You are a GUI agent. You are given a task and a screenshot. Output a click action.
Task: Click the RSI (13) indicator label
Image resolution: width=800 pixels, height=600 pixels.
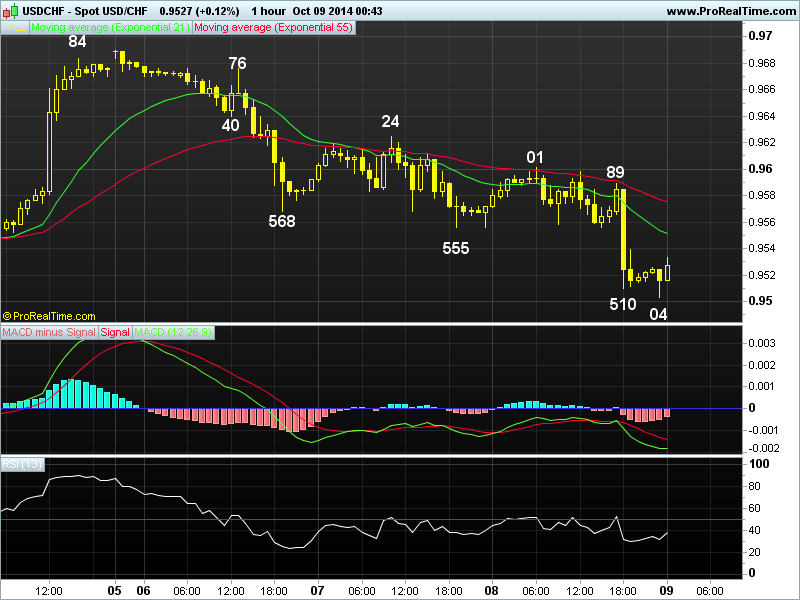point(22,464)
